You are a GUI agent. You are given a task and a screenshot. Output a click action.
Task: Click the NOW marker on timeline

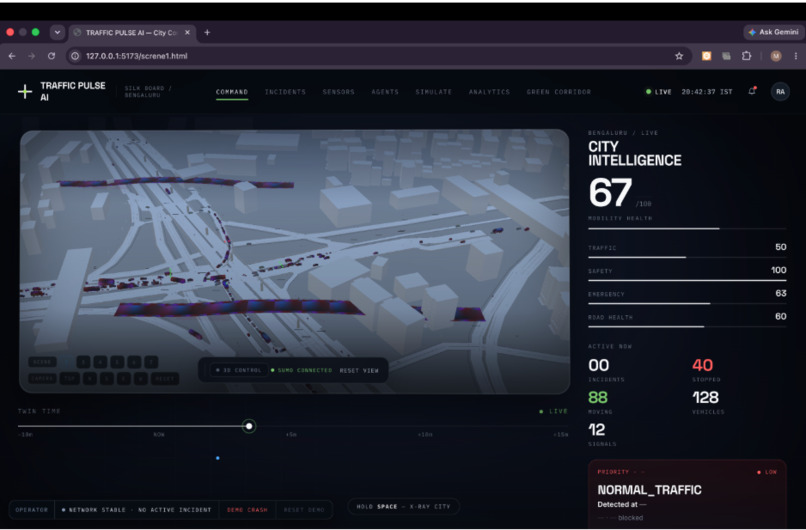pyautogui.click(x=159, y=435)
